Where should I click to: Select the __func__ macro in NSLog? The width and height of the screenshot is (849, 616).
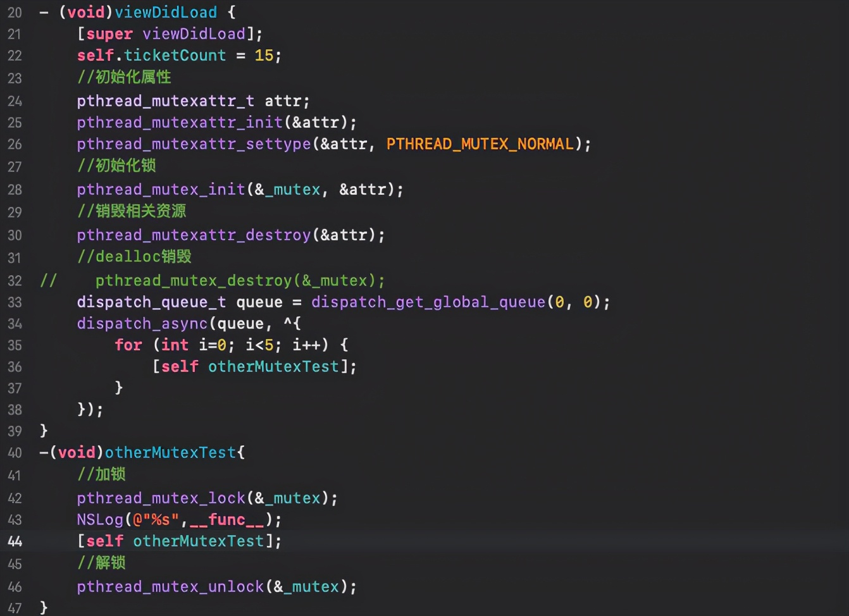(227, 519)
